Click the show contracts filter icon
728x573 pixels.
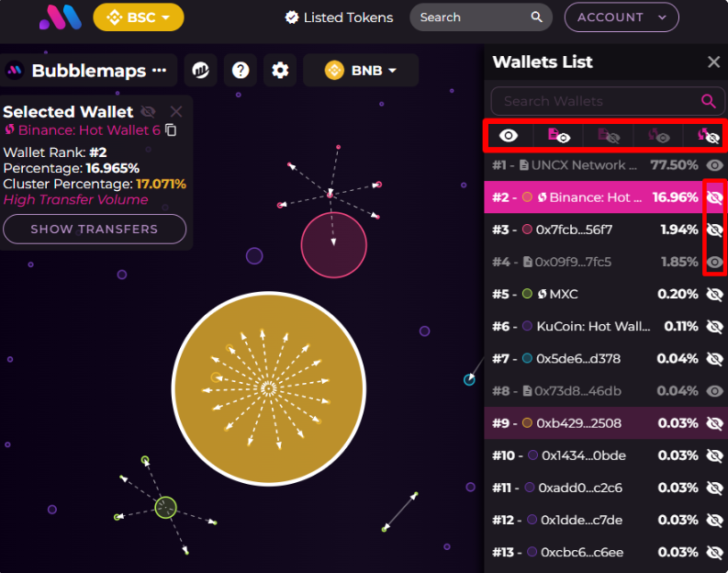[558, 136]
